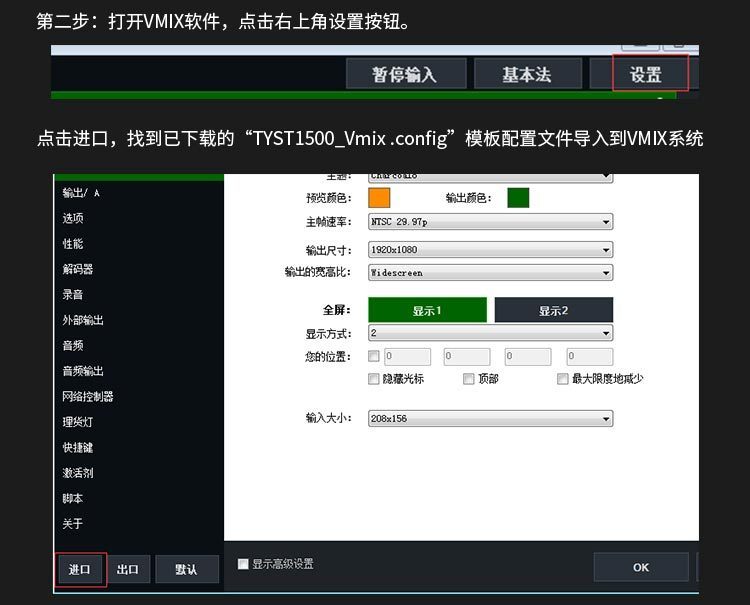The height and width of the screenshot is (605, 750).
Task: Open the 解码器 settings section
Action: click(77, 269)
